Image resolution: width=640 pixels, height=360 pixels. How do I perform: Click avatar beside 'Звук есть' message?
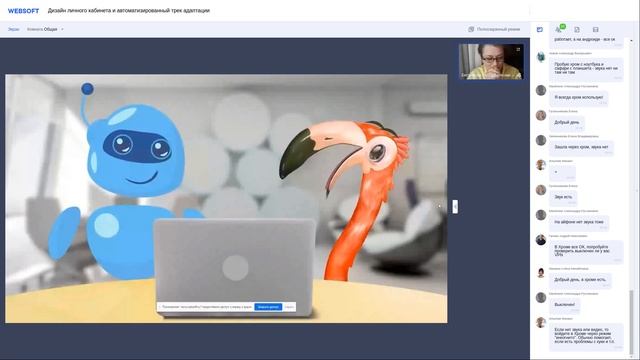[541, 190]
